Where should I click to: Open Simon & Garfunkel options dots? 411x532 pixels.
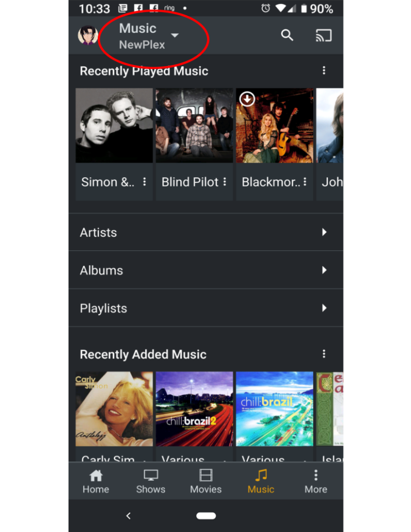coord(144,182)
